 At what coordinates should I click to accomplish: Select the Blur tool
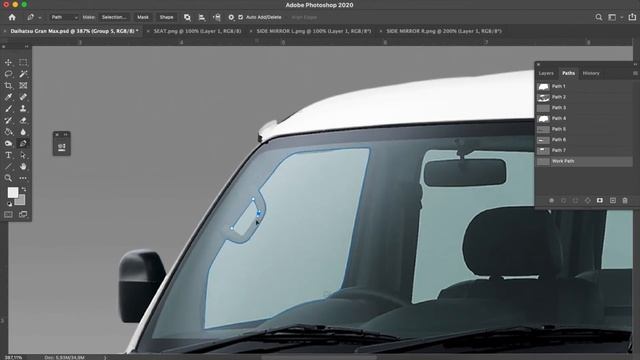[23, 132]
